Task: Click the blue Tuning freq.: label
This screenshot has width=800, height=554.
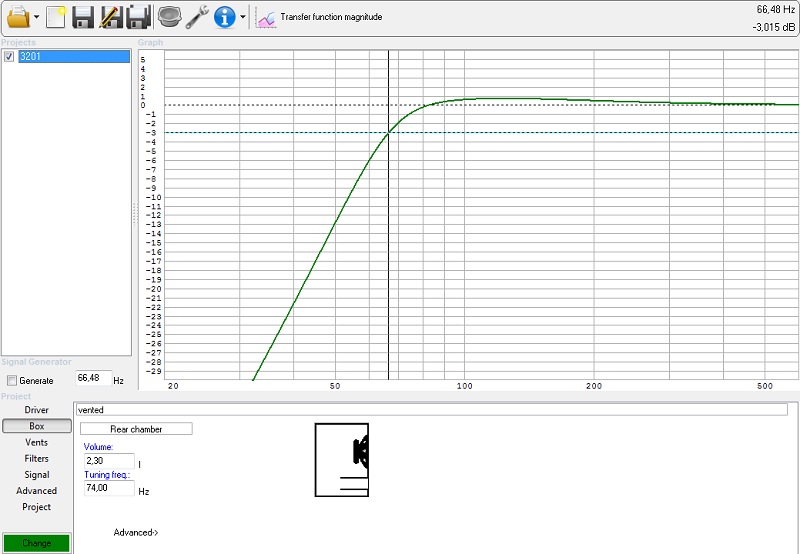Action: [x=107, y=475]
